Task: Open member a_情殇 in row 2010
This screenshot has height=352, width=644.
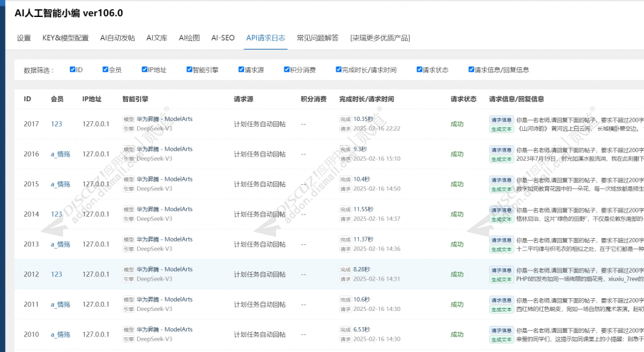Action: tap(60, 334)
